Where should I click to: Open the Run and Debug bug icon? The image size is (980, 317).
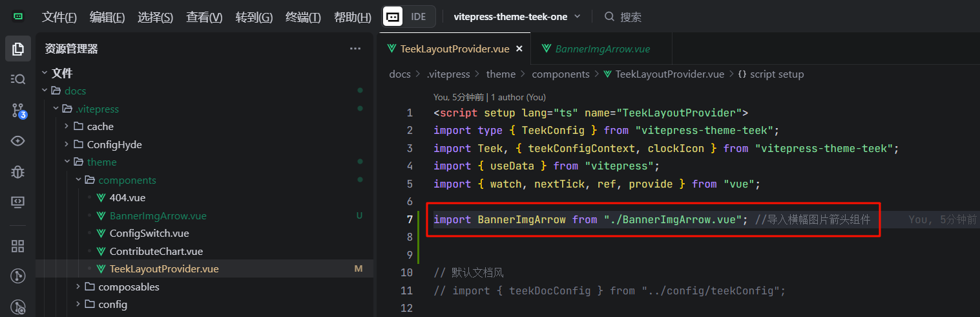coord(18,171)
